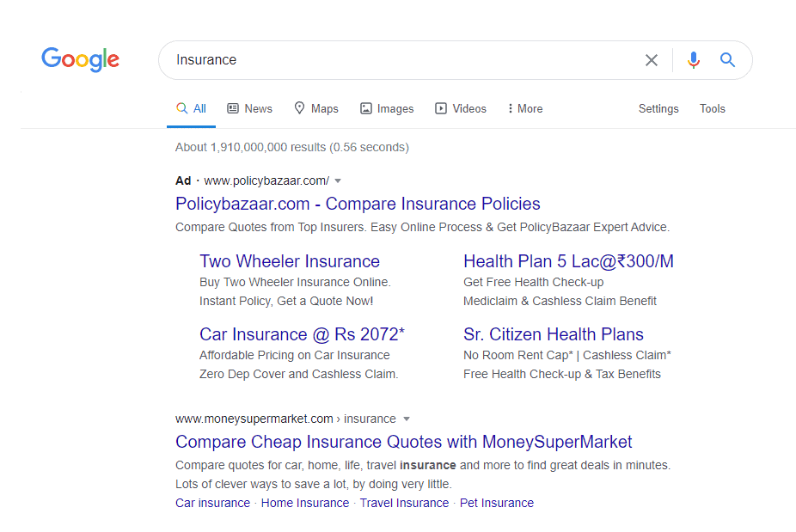This screenshot has height=532, width=796.
Task: Select the All search tab
Action: [x=192, y=108]
